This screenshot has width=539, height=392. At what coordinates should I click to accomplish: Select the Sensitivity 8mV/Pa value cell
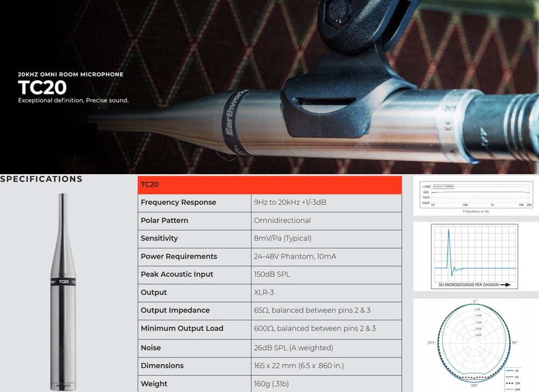pyautogui.click(x=282, y=238)
